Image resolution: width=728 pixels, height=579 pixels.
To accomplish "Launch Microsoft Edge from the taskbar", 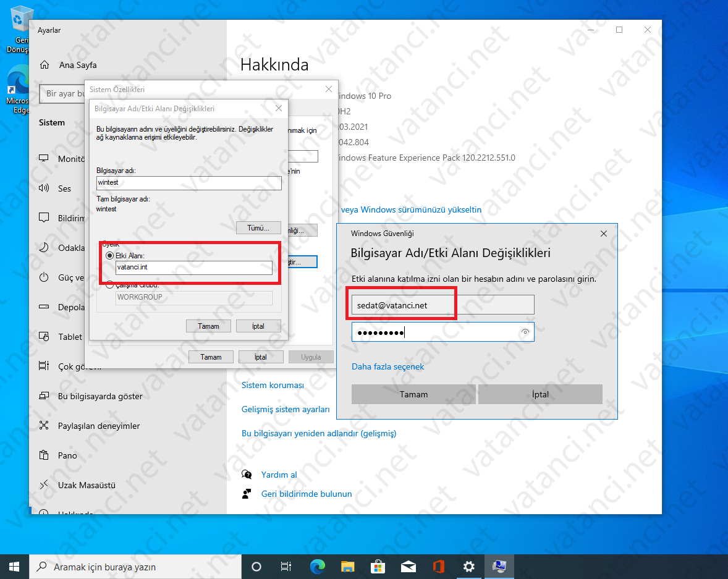I will pos(317,566).
